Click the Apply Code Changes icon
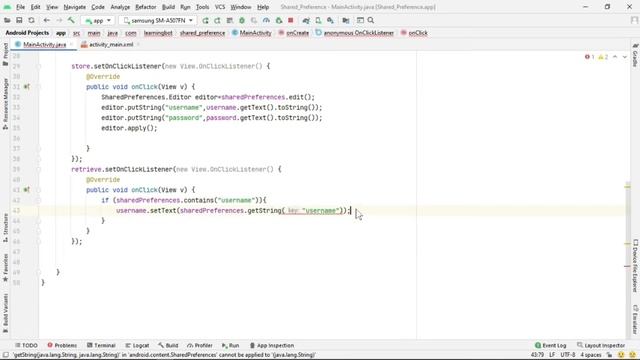Screen dimensions: 640x360 point(218,20)
